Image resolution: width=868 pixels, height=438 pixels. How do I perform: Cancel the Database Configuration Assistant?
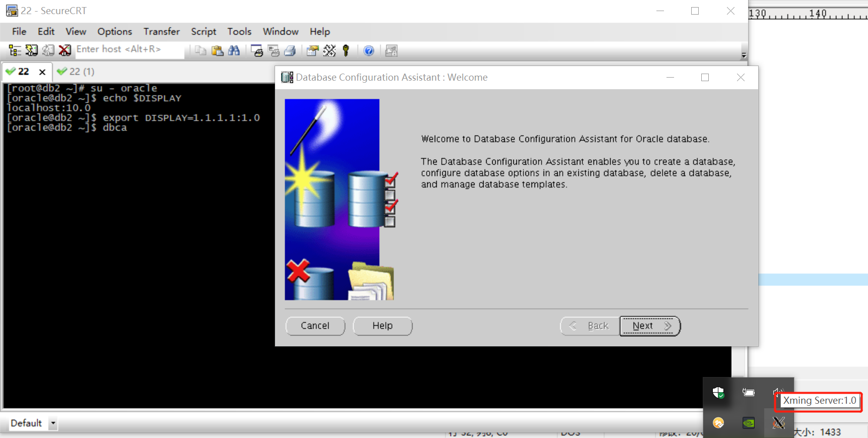[315, 326]
